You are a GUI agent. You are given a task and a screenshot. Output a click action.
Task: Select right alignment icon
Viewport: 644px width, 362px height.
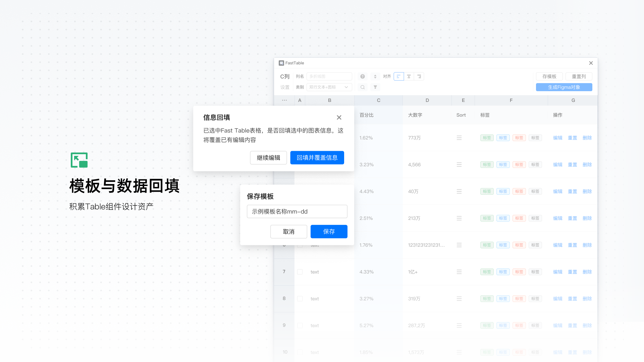(x=419, y=76)
